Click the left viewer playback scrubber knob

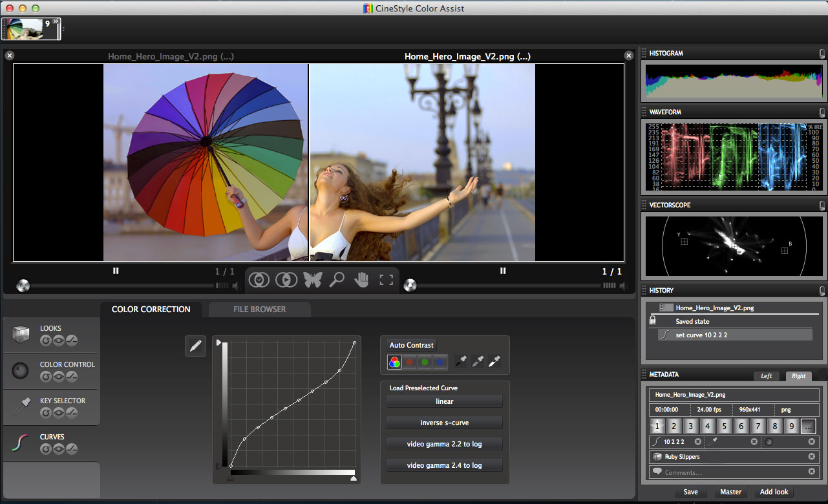click(x=23, y=286)
